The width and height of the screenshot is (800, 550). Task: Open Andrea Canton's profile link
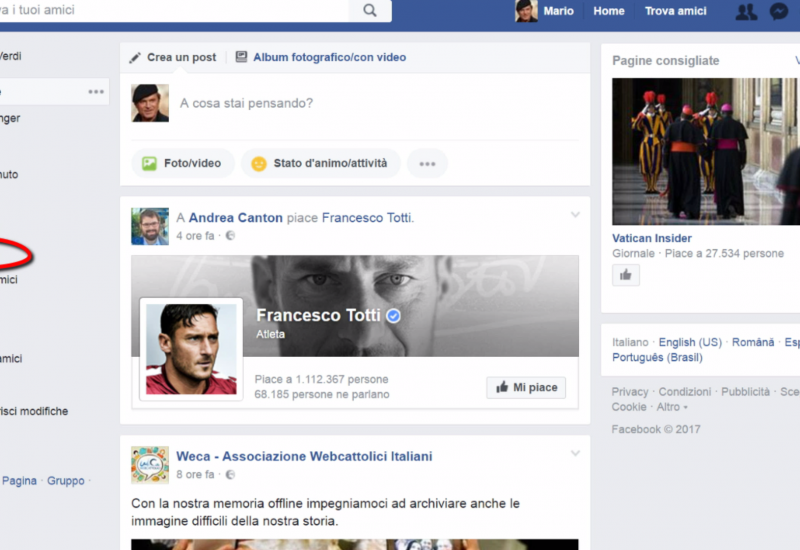pyautogui.click(x=236, y=218)
